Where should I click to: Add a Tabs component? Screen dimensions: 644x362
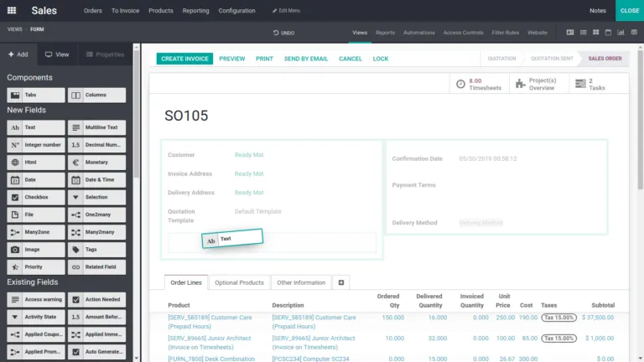[36, 96]
